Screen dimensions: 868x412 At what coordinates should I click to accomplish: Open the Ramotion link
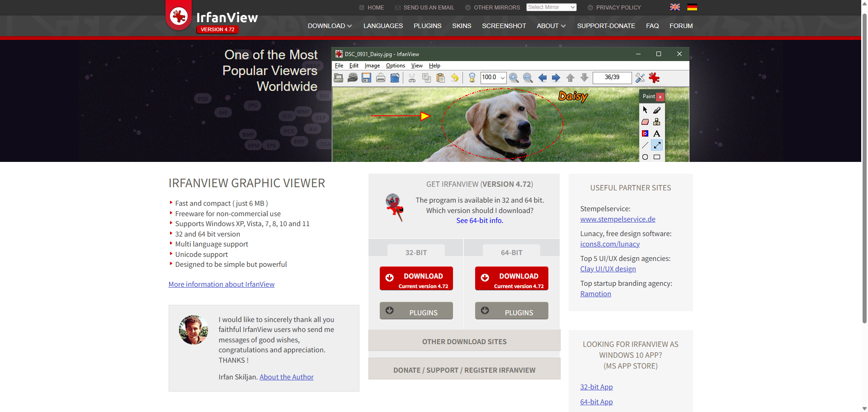click(x=596, y=294)
